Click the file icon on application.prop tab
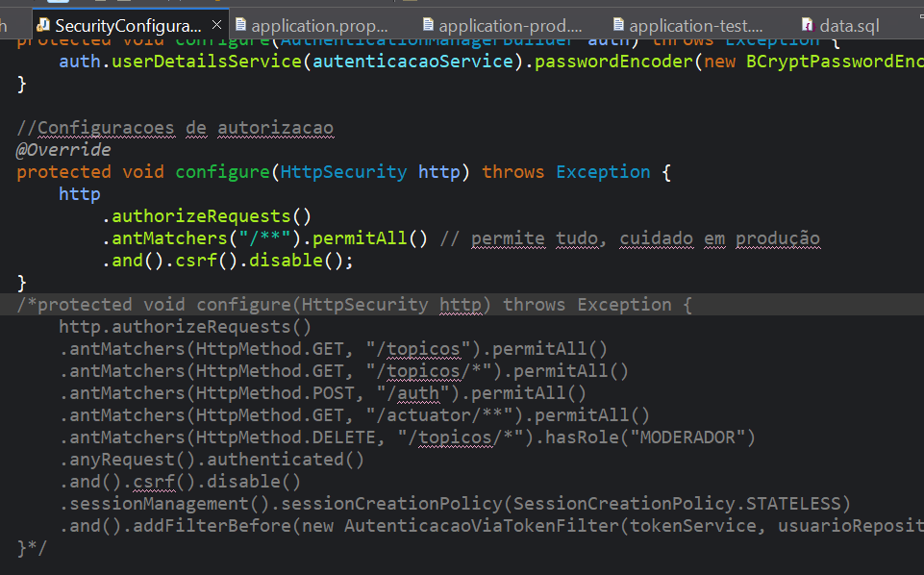The width and height of the screenshot is (924, 575). [x=240, y=25]
